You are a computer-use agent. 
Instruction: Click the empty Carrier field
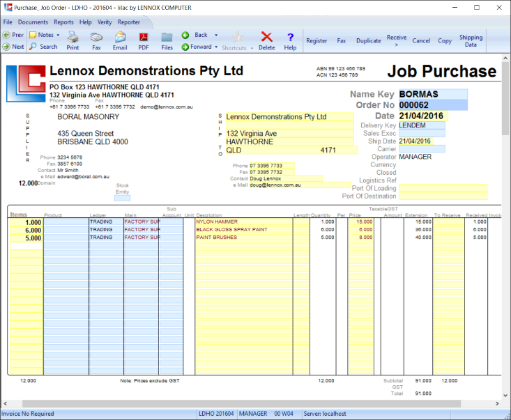(x=422, y=149)
